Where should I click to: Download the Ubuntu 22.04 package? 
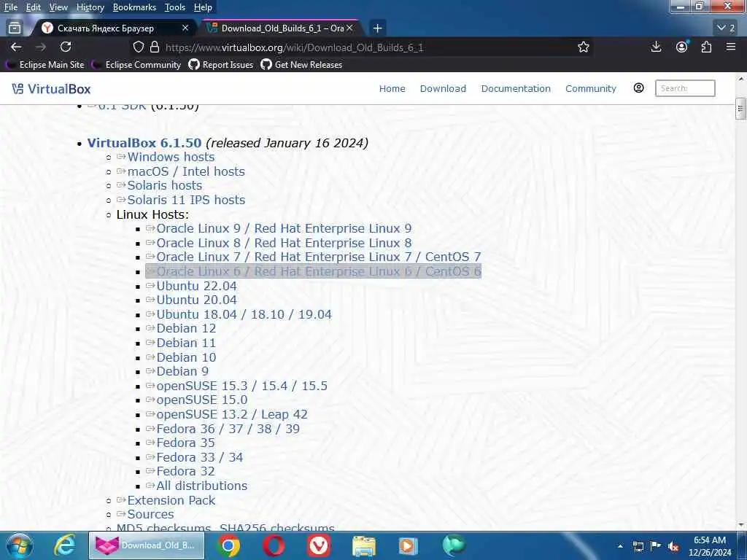point(197,286)
